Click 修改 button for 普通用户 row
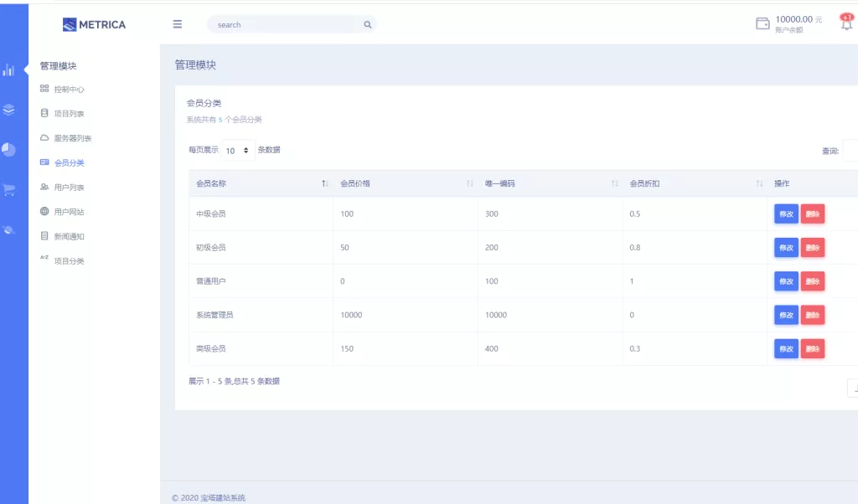The width and height of the screenshot is (858, 504). [x=786, y=281]
